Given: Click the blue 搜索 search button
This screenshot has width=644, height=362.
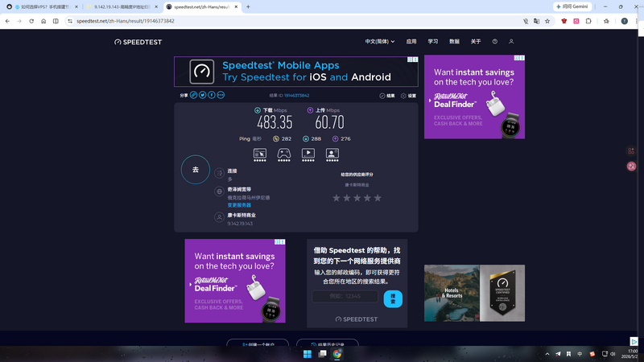Looking at the screenshot, I should point(393,298).
